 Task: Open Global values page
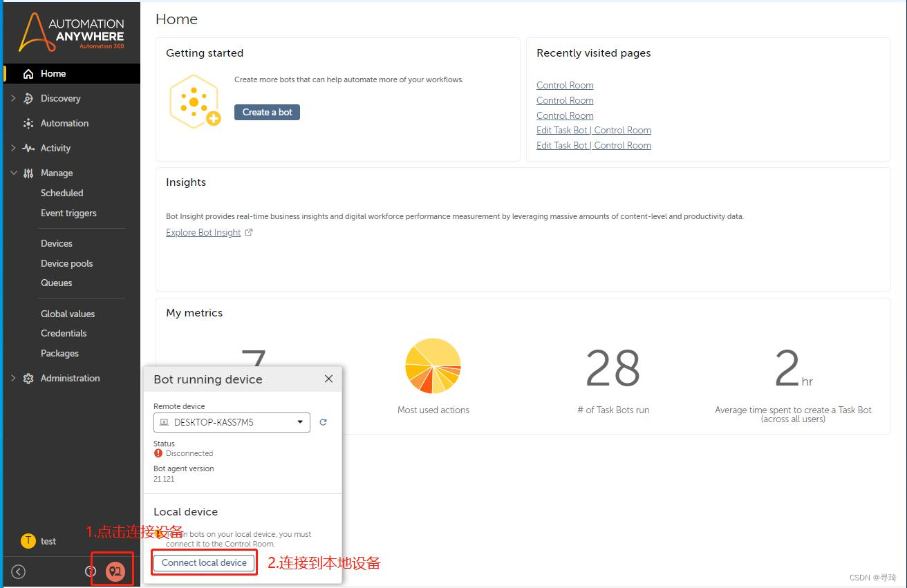[x=68, y=314]
